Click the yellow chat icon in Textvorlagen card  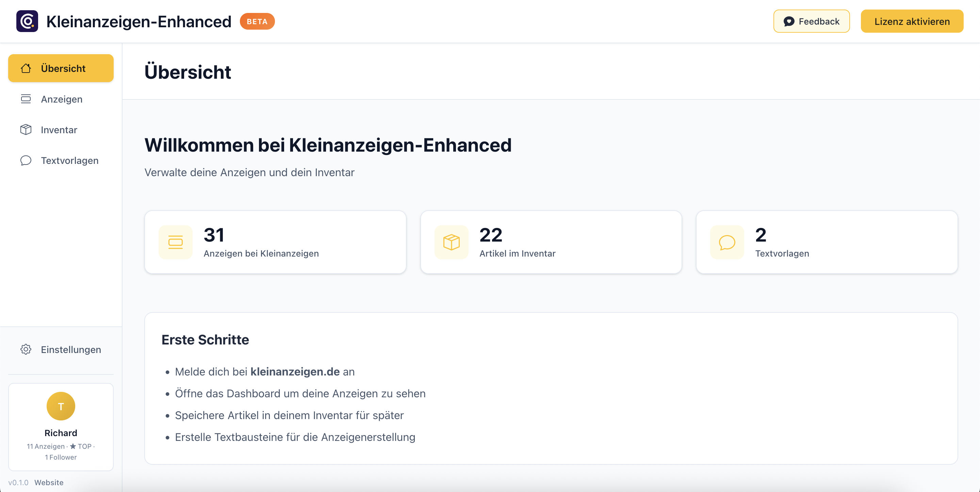[x=726, y=242]
